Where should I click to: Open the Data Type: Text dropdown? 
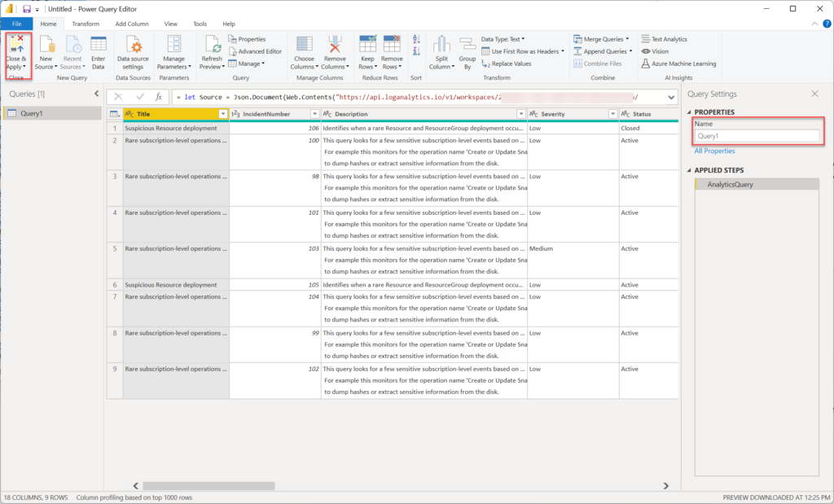point(503,39)
